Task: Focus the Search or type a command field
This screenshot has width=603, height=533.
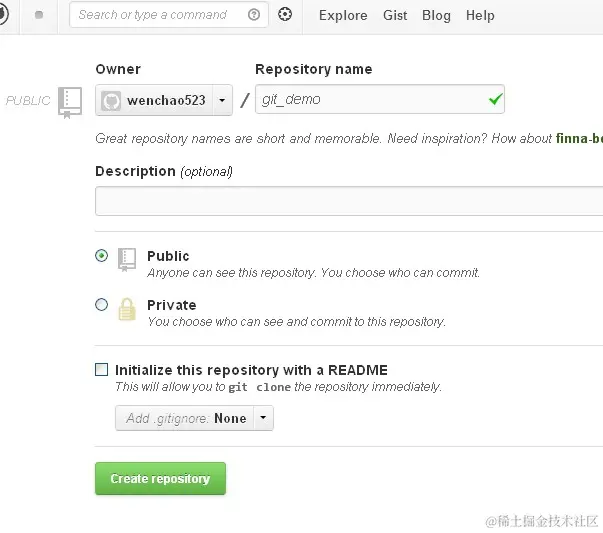Action: coord(168,15)
